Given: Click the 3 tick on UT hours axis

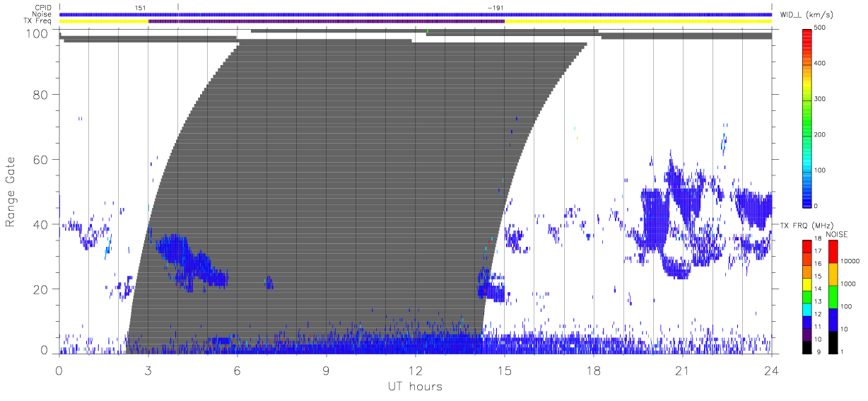Looking at the screenshot, I should click(148, 370).
